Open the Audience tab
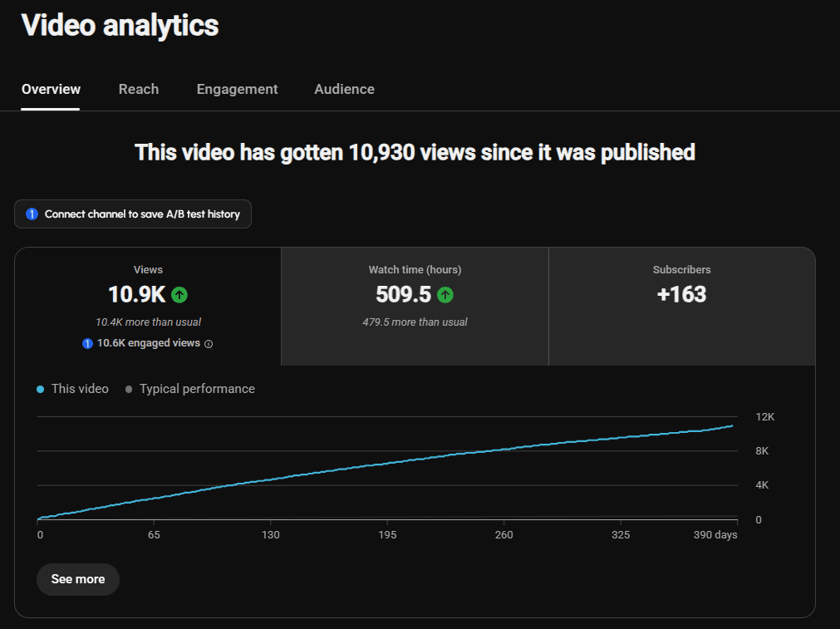840x629 pixels. coord(344,89)
